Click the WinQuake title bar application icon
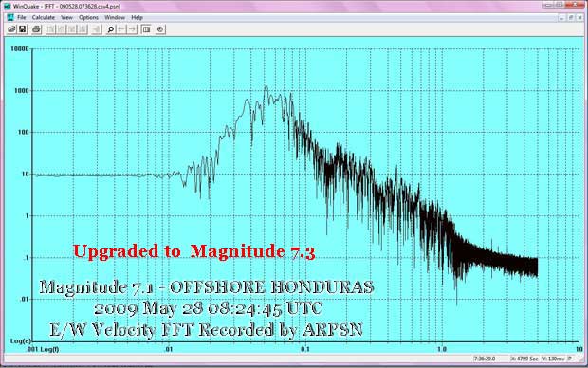This screenshot has width=588, height=368. [x=8, y=7]
